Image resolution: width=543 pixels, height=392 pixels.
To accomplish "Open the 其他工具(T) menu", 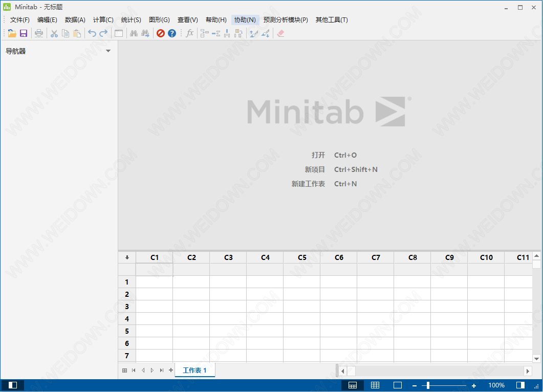I will [332, 20].
